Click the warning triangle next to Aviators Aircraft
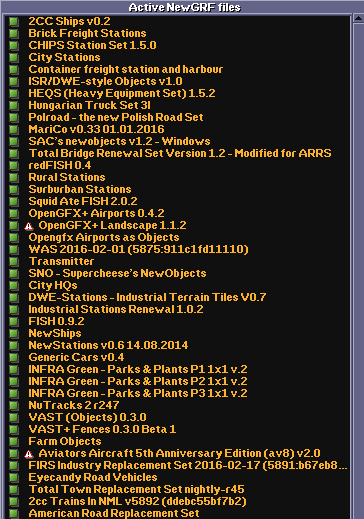Screen dimensions: 364x519 29,454
